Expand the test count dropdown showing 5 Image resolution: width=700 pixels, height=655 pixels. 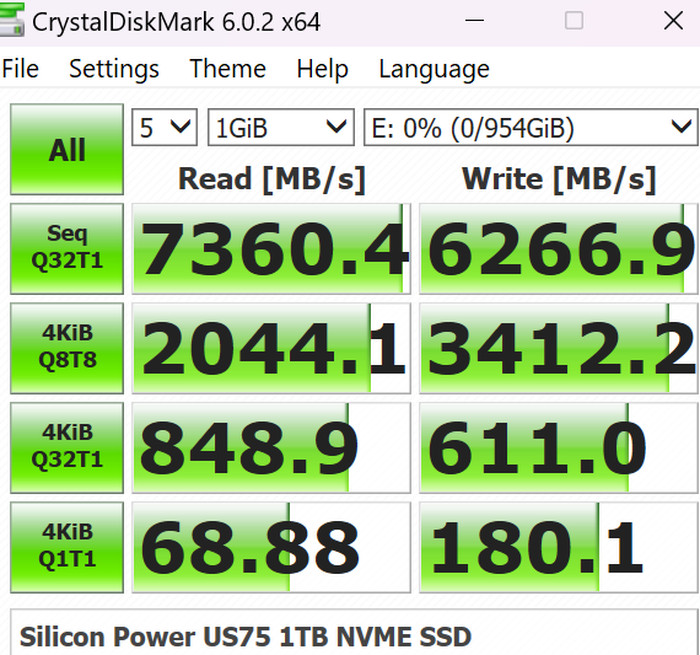[164, 127]
